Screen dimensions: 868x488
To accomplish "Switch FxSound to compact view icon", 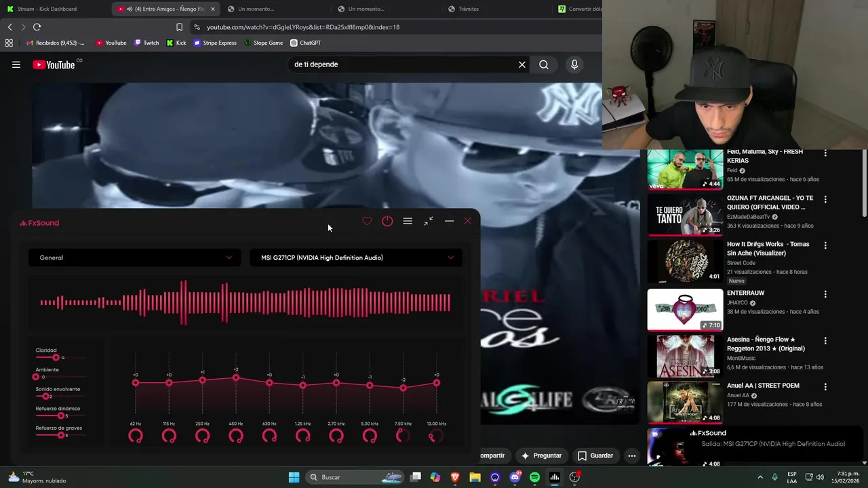I will 429,221.
